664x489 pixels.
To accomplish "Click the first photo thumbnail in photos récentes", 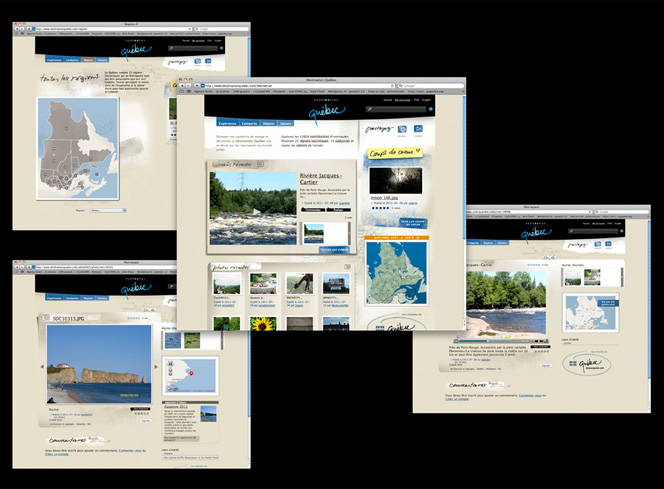I will pos(227,284).
